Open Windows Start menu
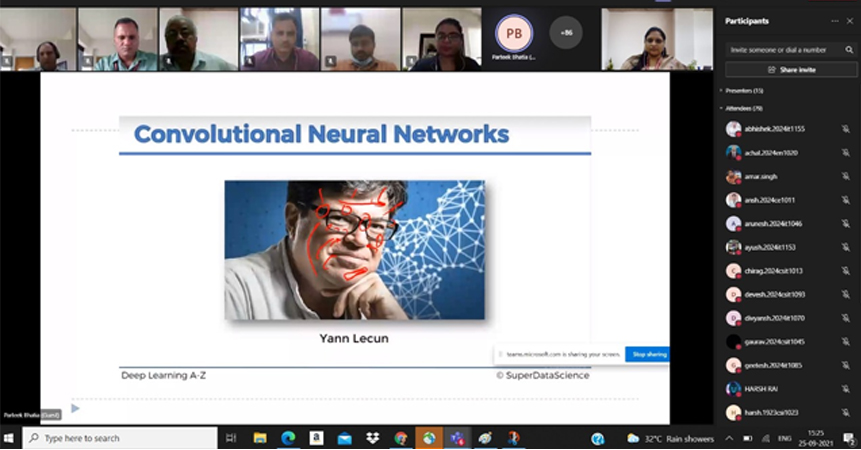Image resolution: width=861 pixels, height=450 pixels. tap(11, 438)
